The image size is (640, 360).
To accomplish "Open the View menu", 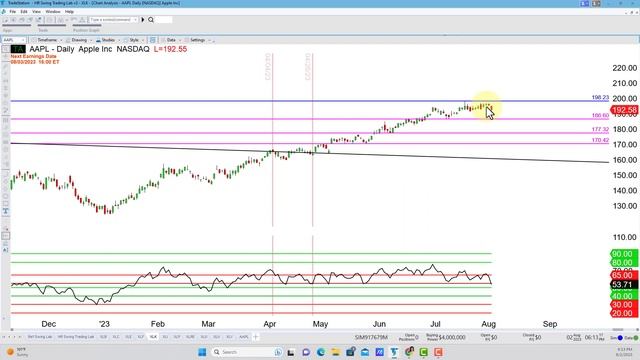I will pos(36,11).
